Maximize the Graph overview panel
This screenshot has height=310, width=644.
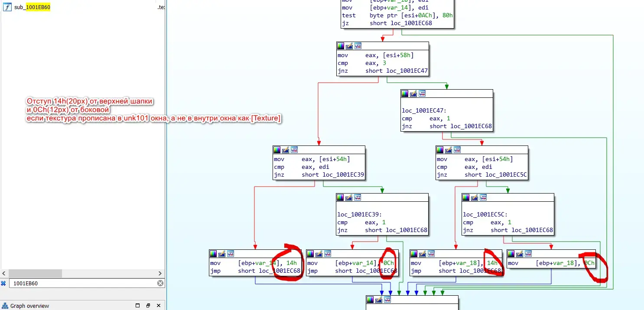tap(138, 306)
